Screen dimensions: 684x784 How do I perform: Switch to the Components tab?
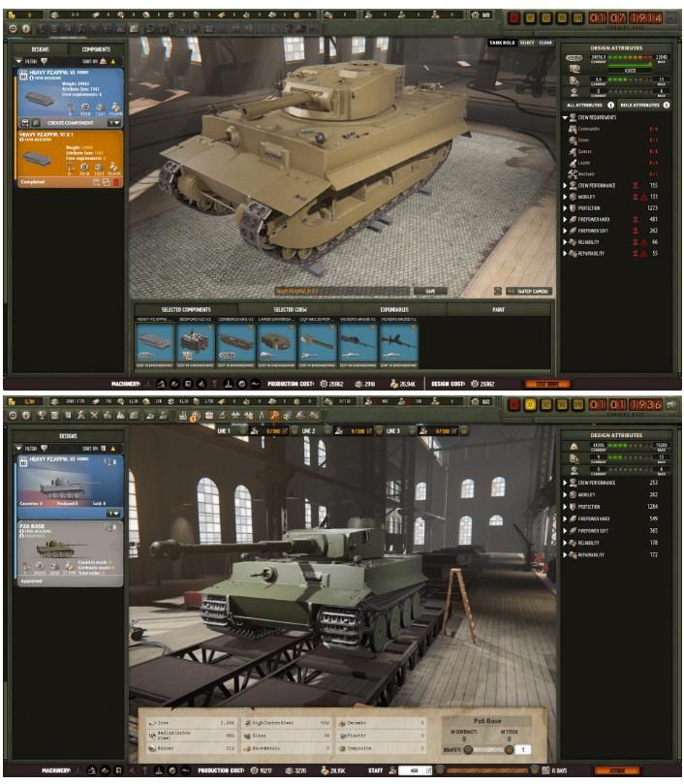pyautogui.click(x=95, y=48)
